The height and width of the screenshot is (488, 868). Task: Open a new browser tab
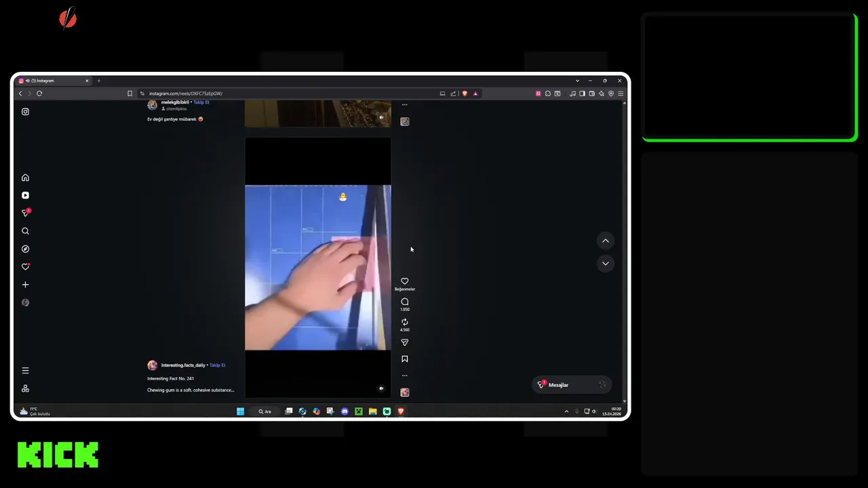click(x=98, y=81)
